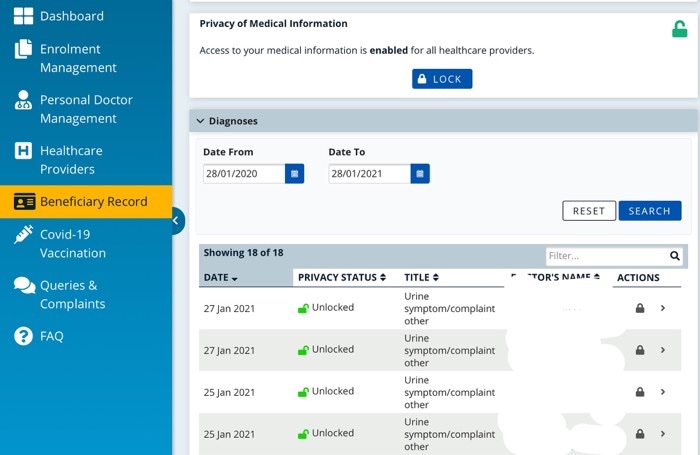This screenshot has width=700, height=455.
Task: Click the FAQ question mark icon
Action: (23, 336)
